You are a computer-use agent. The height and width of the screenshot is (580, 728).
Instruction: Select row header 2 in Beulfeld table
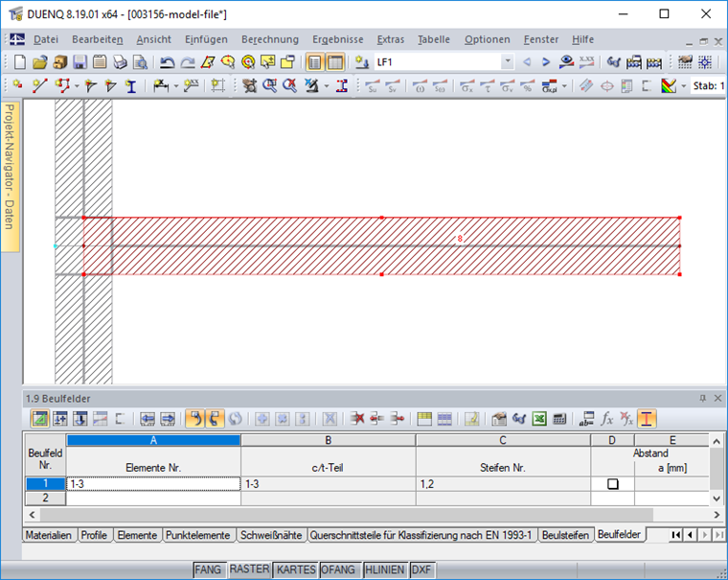click(x=45, y=498)
